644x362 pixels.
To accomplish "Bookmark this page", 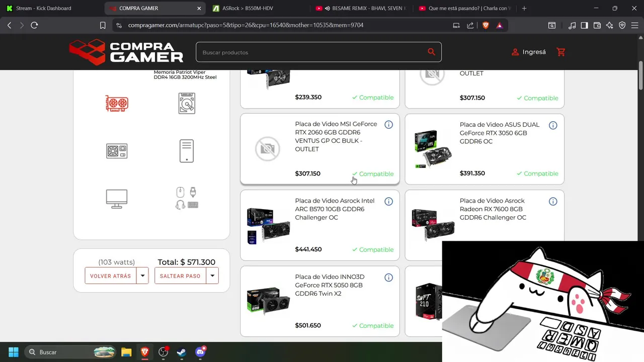I will coord(103,25).
